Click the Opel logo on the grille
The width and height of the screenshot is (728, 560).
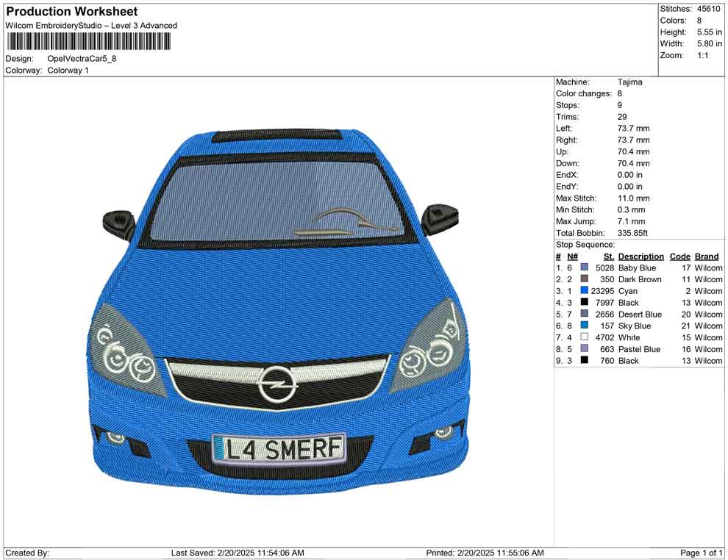(276, 383)
